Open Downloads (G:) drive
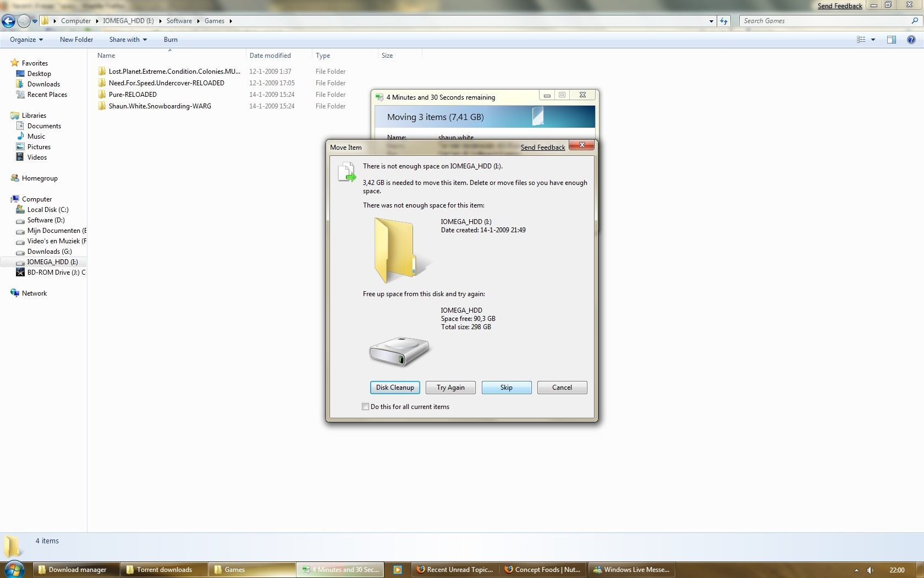The height and width of the screenshot is (578, 924). point(50,252)
